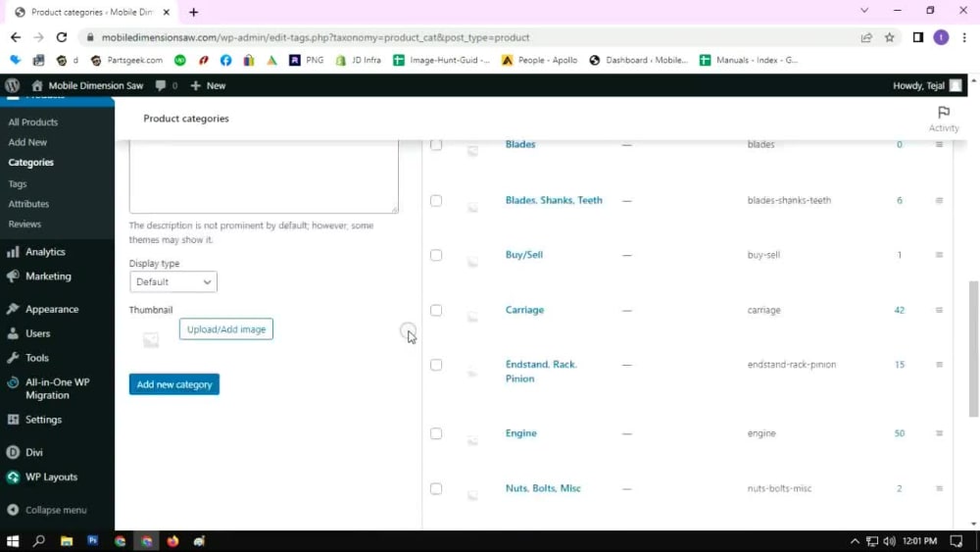Select the Engine category checkbox
This screenshot has width=980, height=552.
[436, 433]
